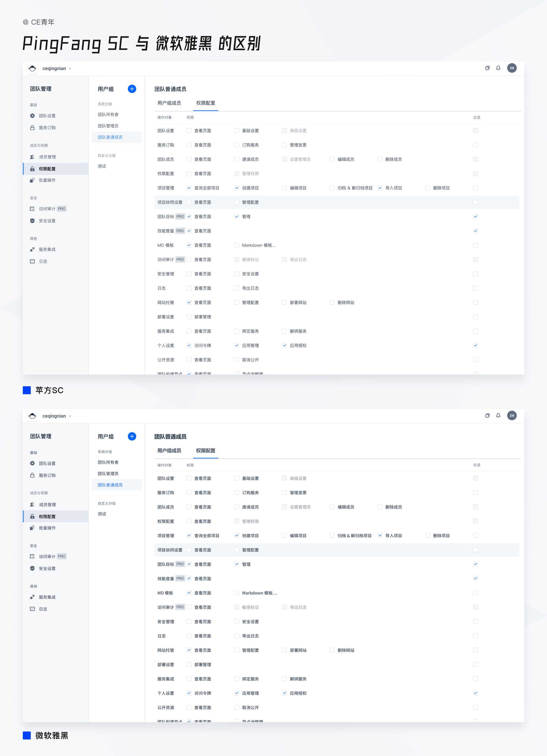Check 邀请成员 checkbox in 微软雅黑 panel
The width and height of the screenshot is (547, 756).
tap(237, 507)
